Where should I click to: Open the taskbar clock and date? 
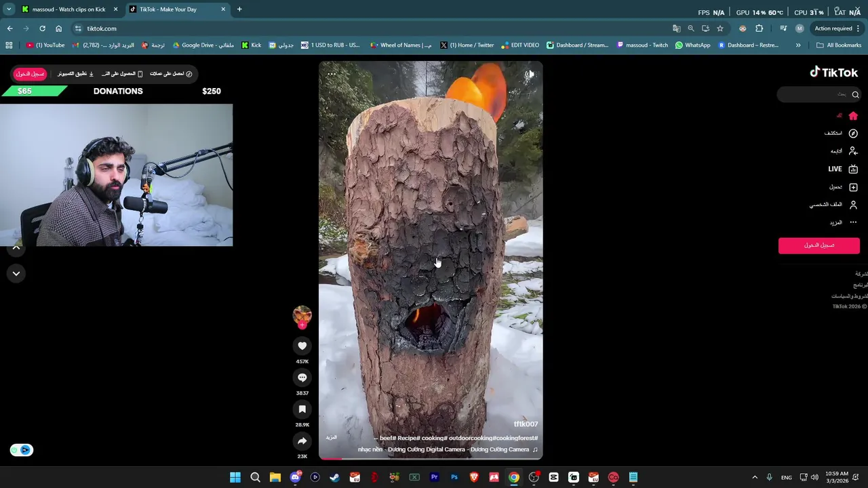837,477
